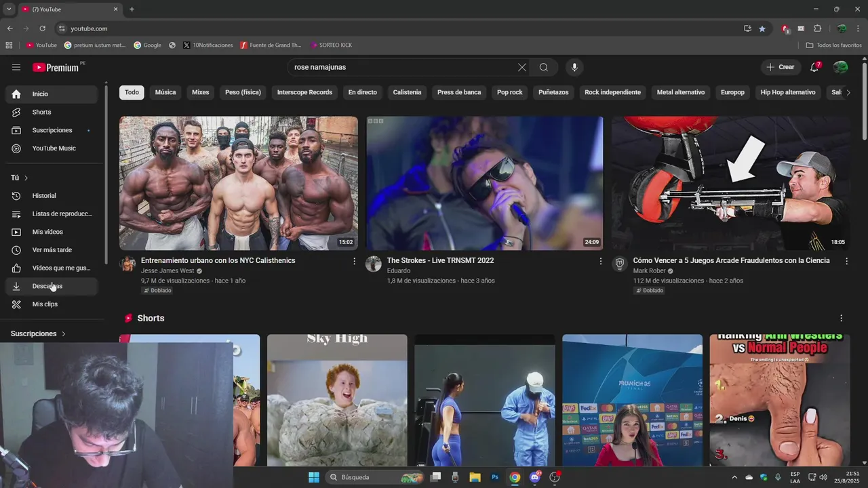Viewport: 868px width, 488px height.
Task: Go to Inicio in the sidebar
Action: (x=52, y=94)
